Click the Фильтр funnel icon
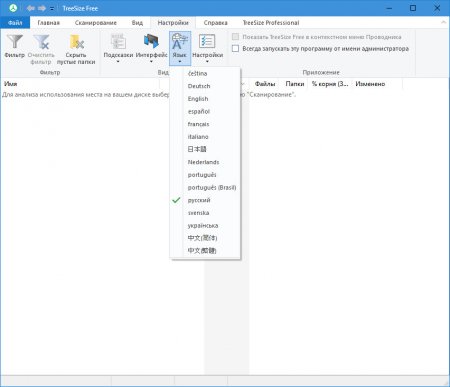 point(15,42)
